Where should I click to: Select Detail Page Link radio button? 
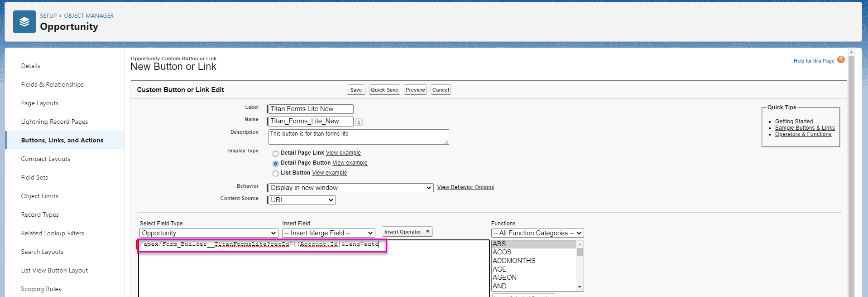[275, 154]
